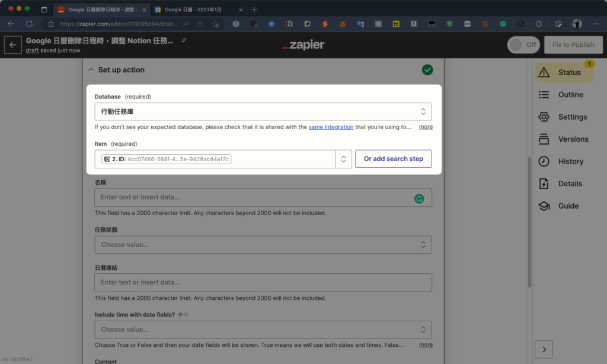The width and height of the screenshot is (607, 364).
Task: Click the browser back navigation arrow
Action: 11,24
